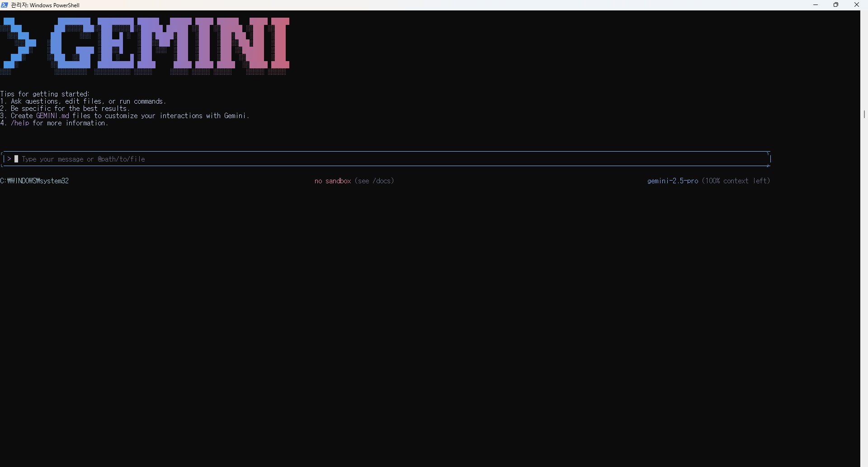Viewport: 868px width, 467px height.
Task: Select the C:\WINDOWS\system32 working directory path
Action: 34,181
